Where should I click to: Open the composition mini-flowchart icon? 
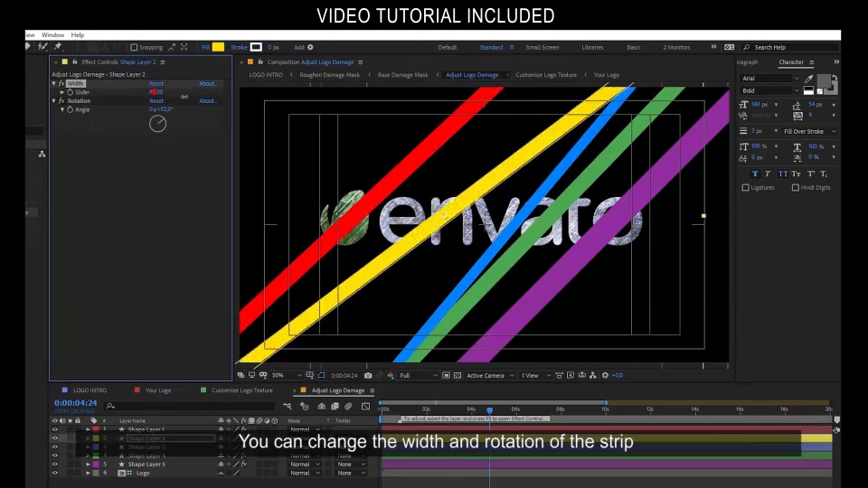coord(287,406)
